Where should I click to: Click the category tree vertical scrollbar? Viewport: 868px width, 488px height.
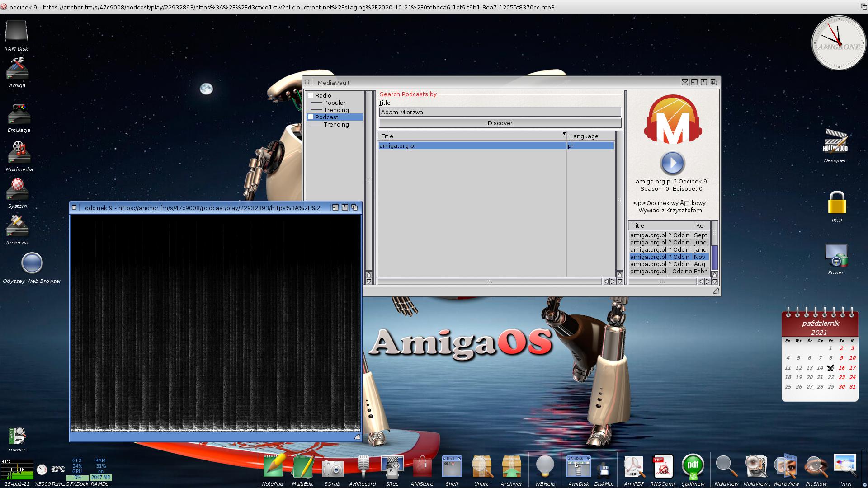pos(369,181)
